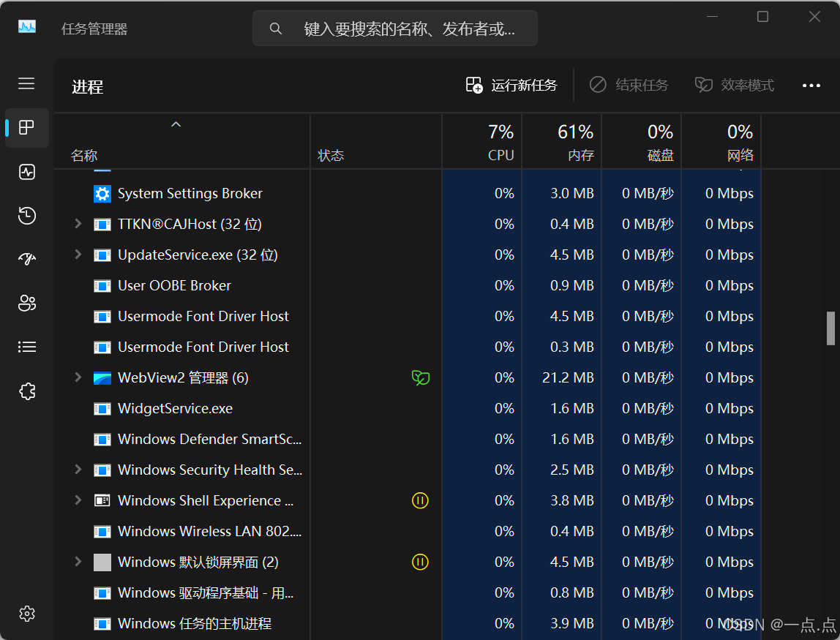Click the System Settings Broker gear icon

[102, 193]
